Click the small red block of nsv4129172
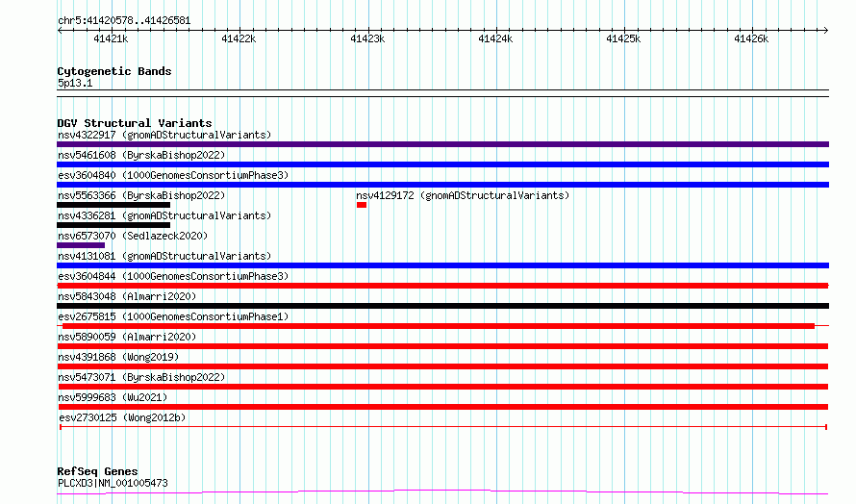 [362, 205]
